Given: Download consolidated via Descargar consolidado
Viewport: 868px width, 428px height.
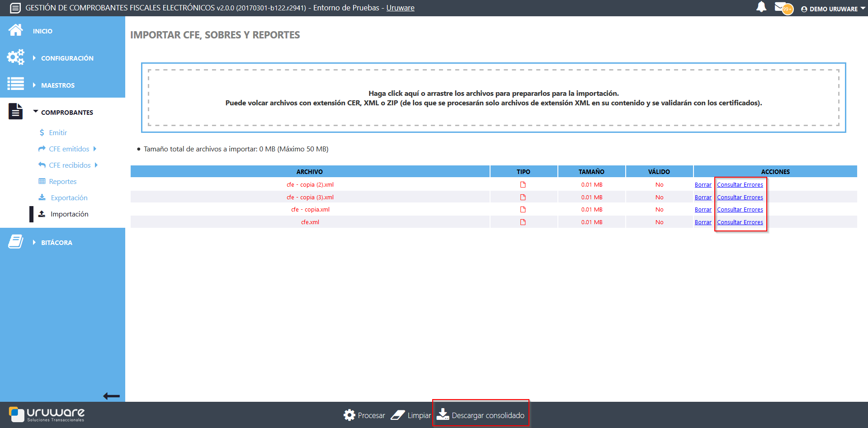Looking at the screenshot, I should tap(481, 415).
